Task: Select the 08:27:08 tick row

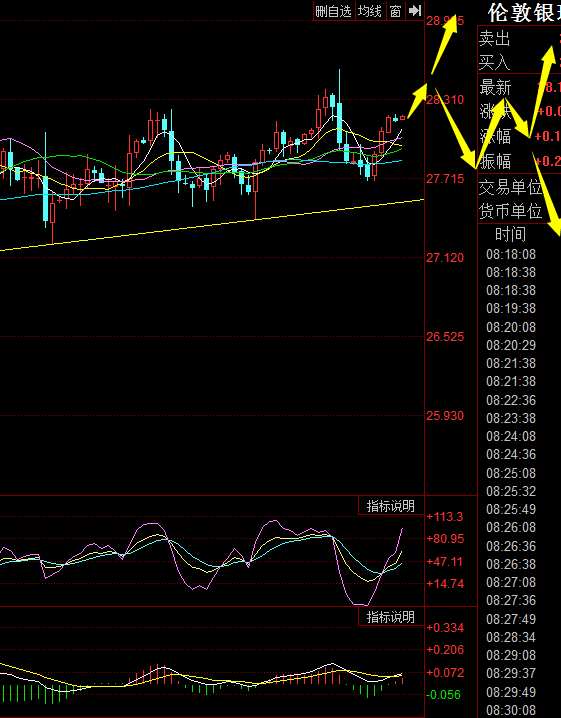Action: (x=511, y=582)
